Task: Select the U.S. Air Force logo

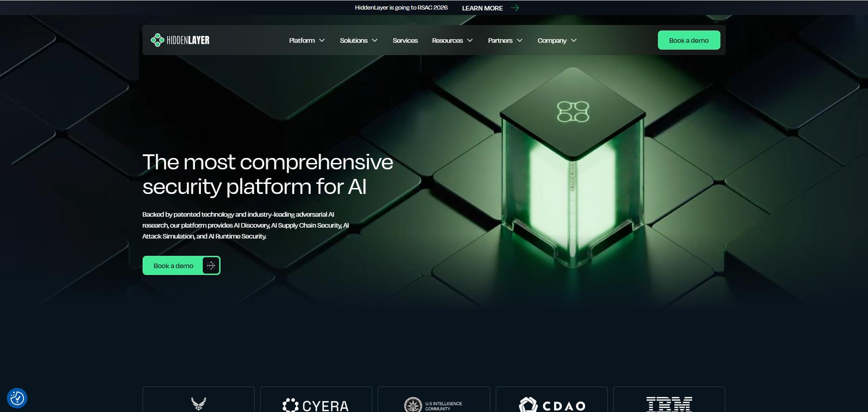Action: 198,404
